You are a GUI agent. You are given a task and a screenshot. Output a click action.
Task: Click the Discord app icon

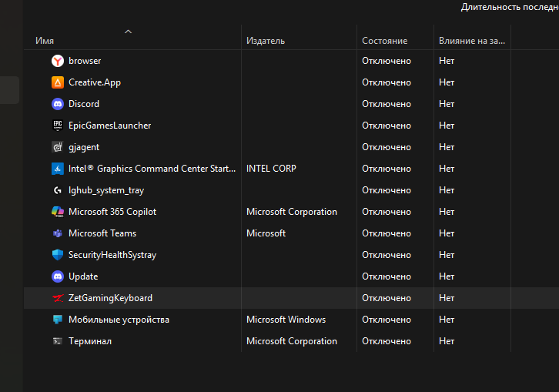coord(58,104)
